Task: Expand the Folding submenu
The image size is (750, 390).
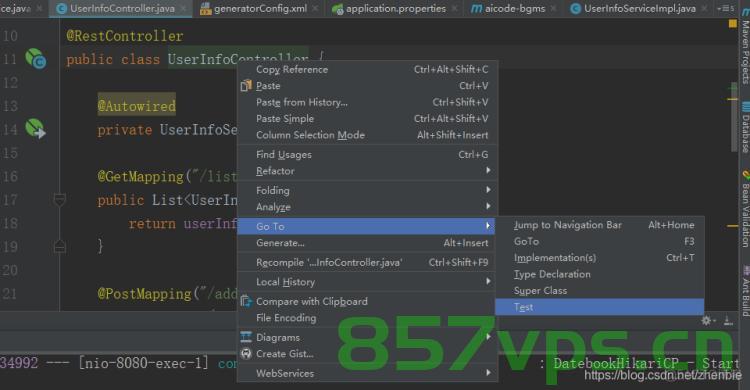Action: click(x=367, y=190)
